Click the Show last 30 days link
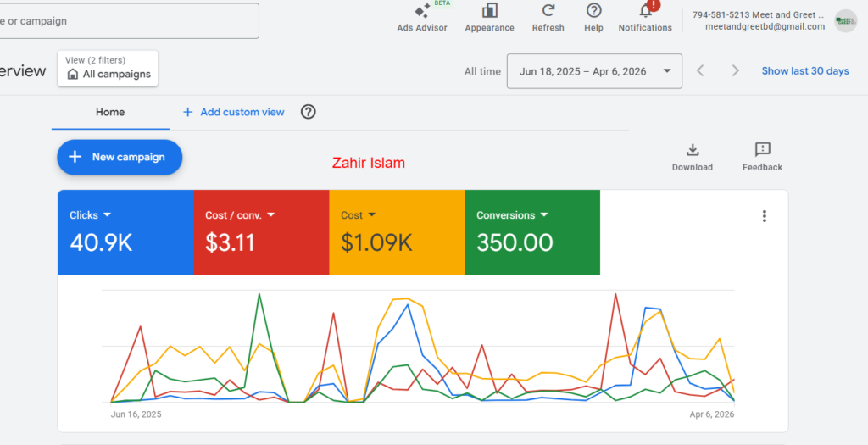The image size is (868, 445). click(804, 71)
